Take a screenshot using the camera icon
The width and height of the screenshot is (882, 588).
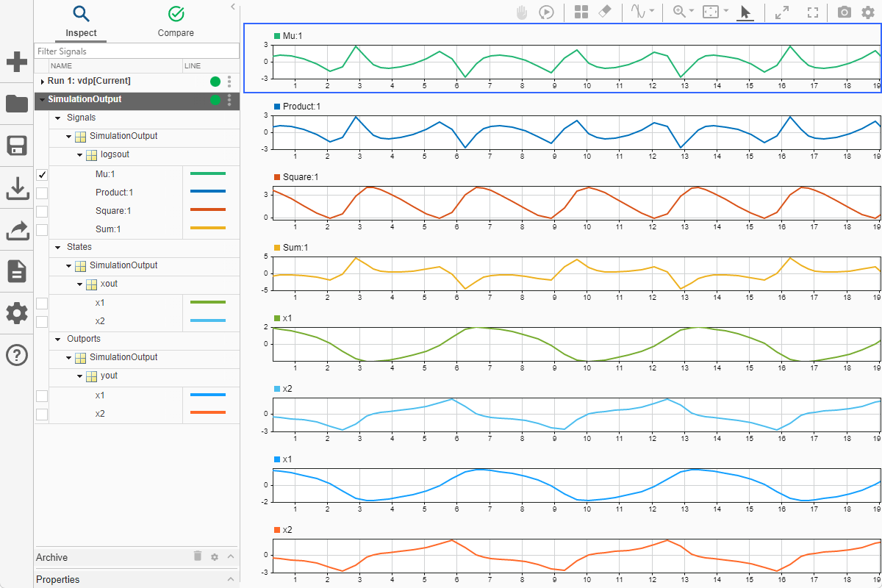[843, 12]
